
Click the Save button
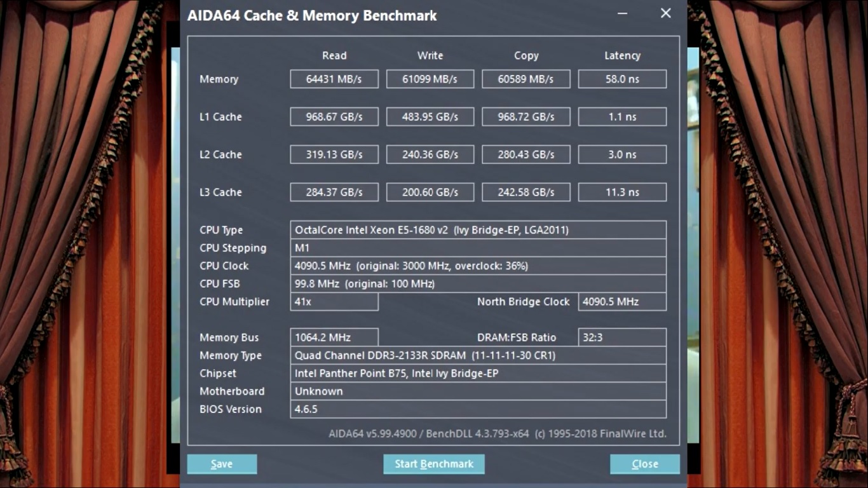[x=222, y=464]
